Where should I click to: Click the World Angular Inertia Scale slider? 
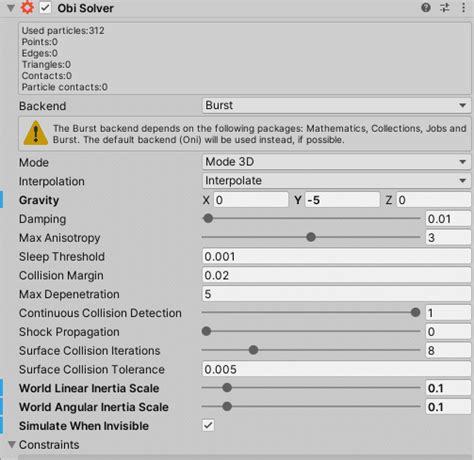coord(311,407)
